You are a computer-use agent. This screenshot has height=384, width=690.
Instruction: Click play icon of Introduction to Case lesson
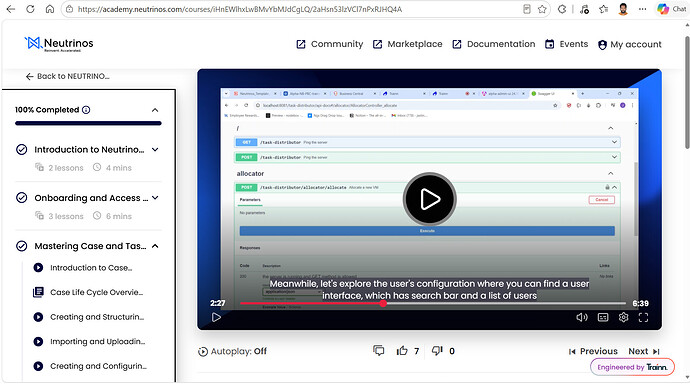[38, 267]
